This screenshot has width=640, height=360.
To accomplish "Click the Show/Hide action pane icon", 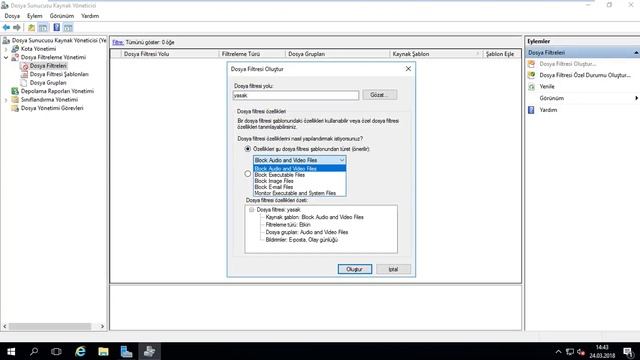I will 68,28.
